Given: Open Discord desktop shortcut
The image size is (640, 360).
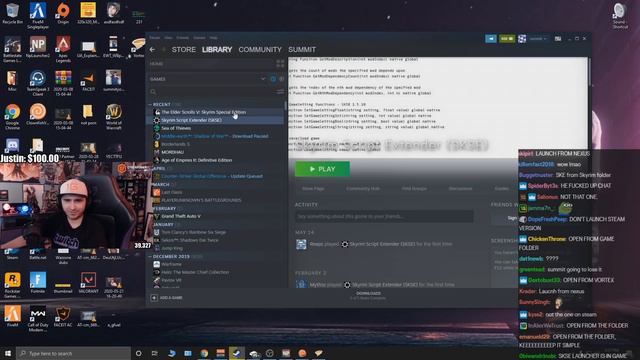Looking at the screenshot, I should pyautogui.click(x=12, y=145).
